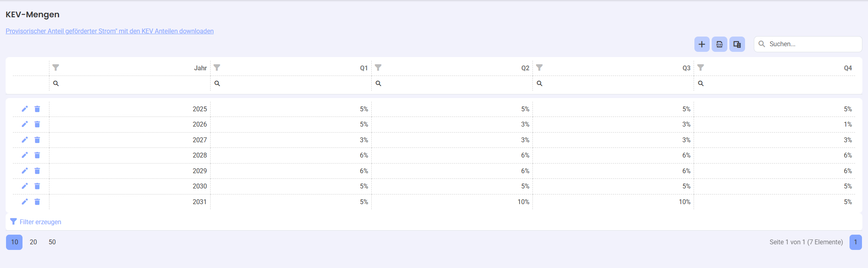Image resolution: width=868 pixels, height=268 pixels.
Task: Open the Q3 column header filter
Action: pos(539,68)
